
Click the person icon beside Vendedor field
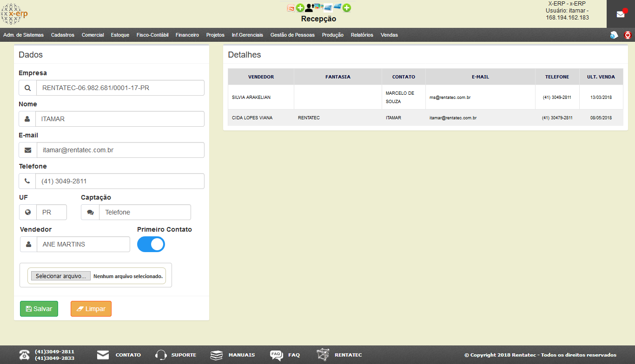(28, 244)
